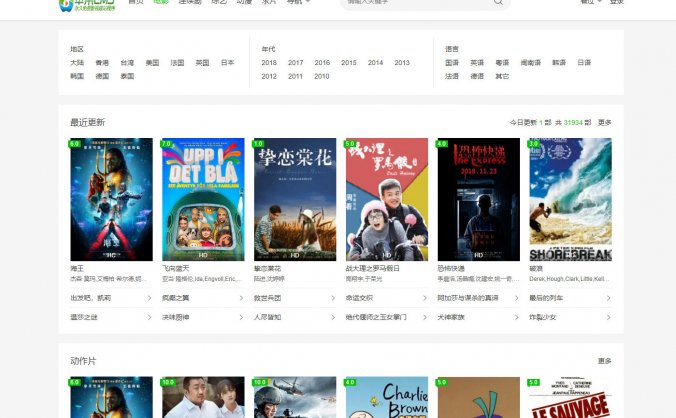Open the chevron beside 出发吧，凯莉
Viewport: 676px width, 418px height.
(x=149, y=298)
